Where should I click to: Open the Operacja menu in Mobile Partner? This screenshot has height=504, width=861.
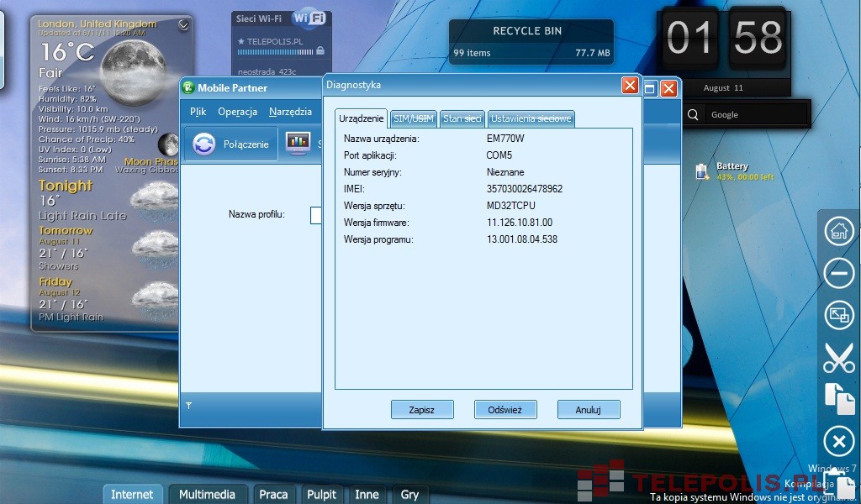coord(237,112)
